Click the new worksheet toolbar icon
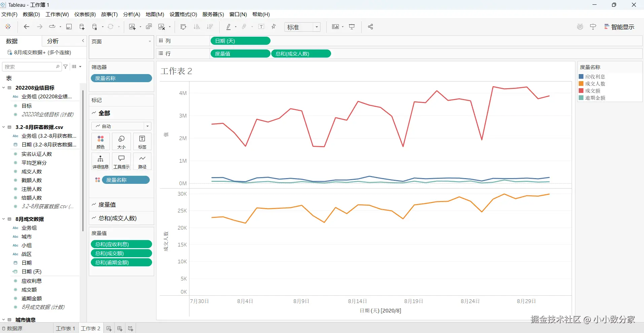Screen dimensions: 644x333 point(132,27)
